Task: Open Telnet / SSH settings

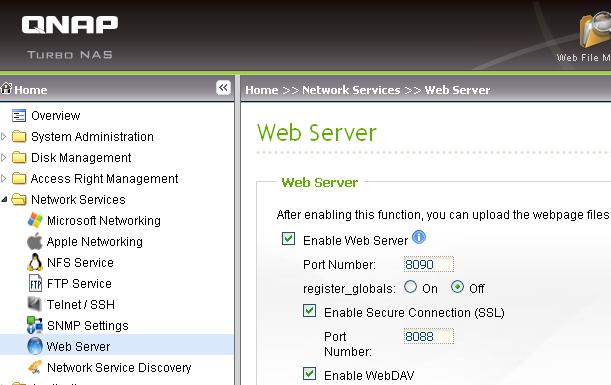Action: 81,304
